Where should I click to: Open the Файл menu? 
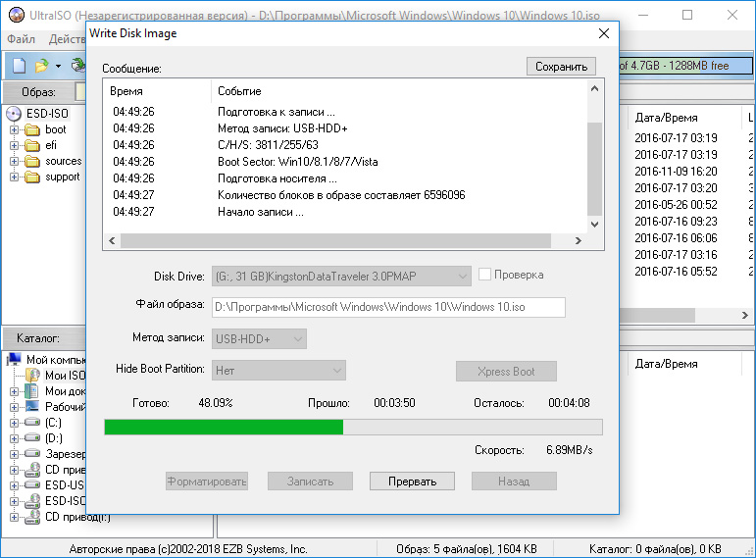click(21, 39)
